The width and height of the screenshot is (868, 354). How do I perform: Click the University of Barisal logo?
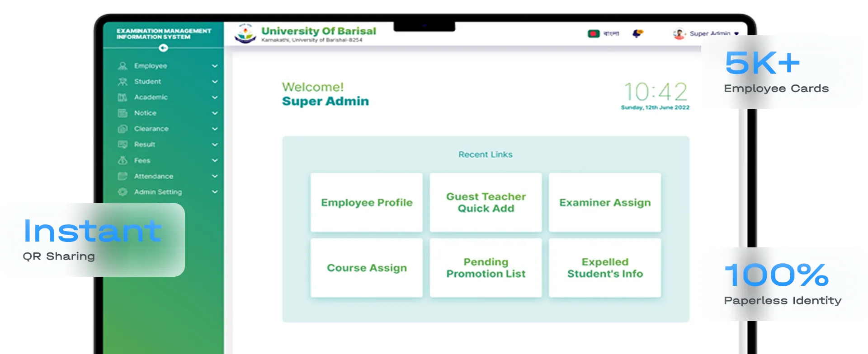point(245,34)
